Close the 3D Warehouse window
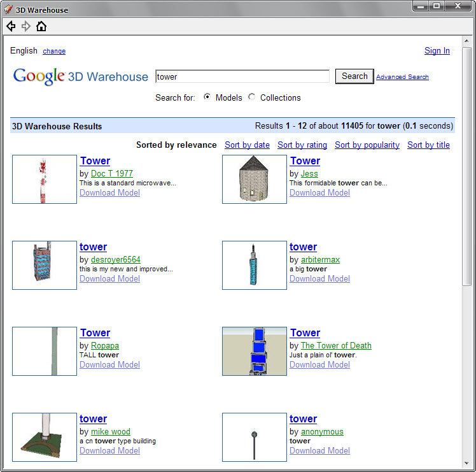Viewport: 476px width, 472px height. pyautogui.click(x=458, y=6)
